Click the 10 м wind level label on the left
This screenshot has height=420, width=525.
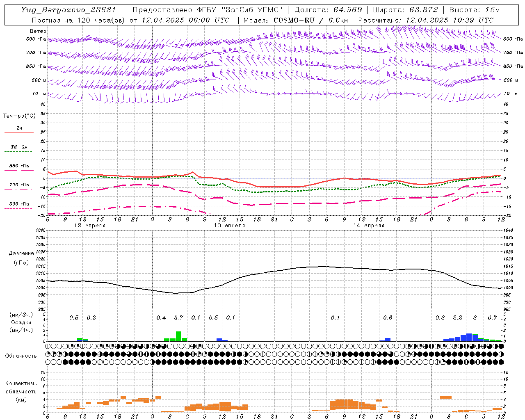tap(39, 94)
